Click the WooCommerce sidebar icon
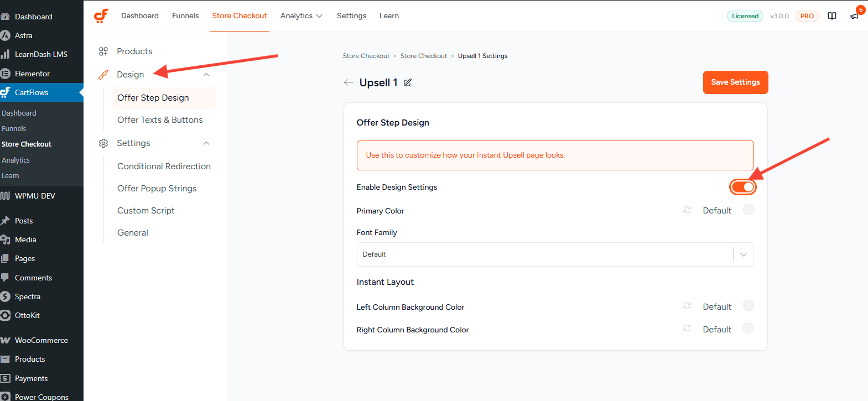This screenshot has height=401, width=868. 5,340
